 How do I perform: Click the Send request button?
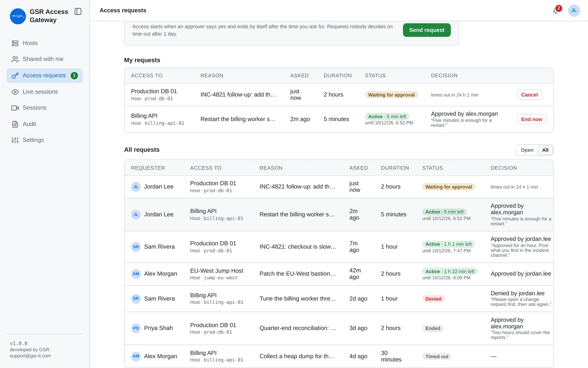427,30
